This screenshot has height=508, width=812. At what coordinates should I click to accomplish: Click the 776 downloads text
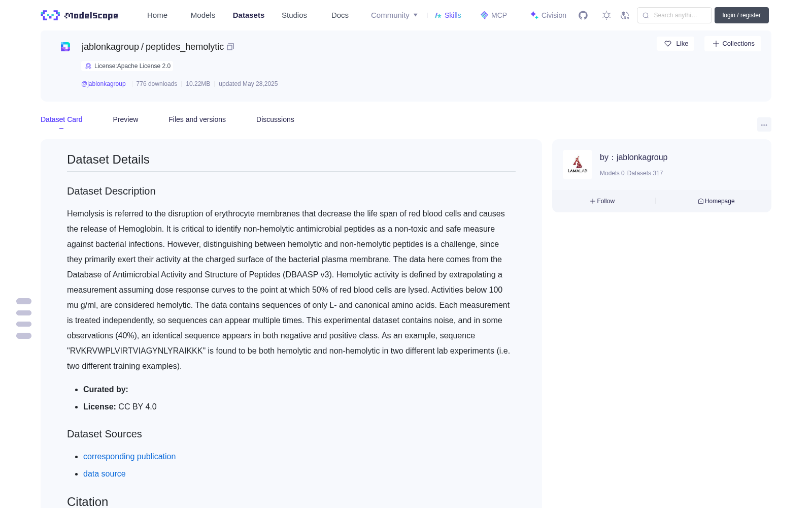[x=157, y=84]
